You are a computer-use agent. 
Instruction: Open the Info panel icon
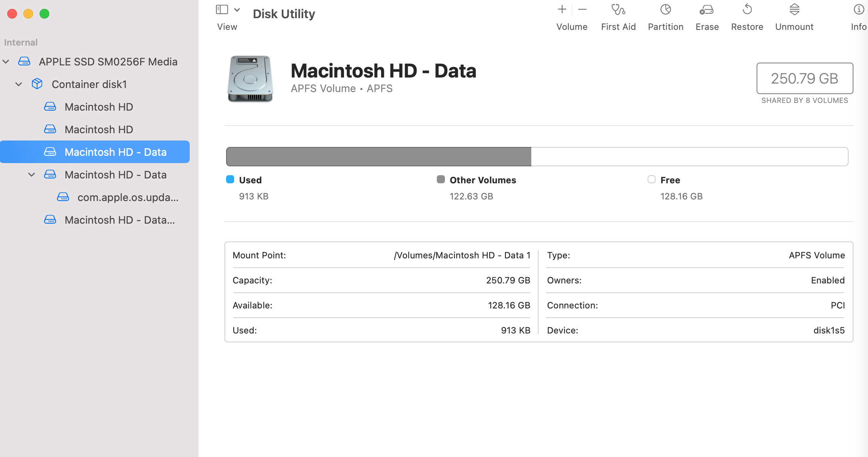pos(858,10)
